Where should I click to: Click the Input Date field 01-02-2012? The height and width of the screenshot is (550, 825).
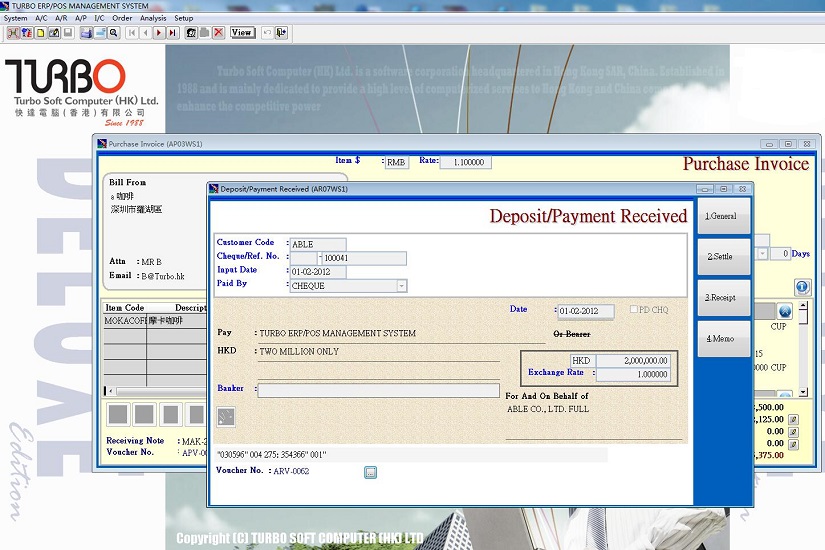pos(318,272)
